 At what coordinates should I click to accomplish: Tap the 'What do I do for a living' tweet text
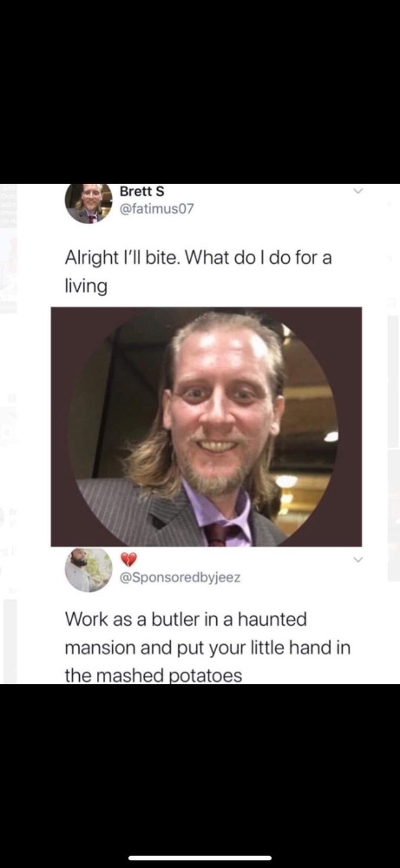(198, 273)
